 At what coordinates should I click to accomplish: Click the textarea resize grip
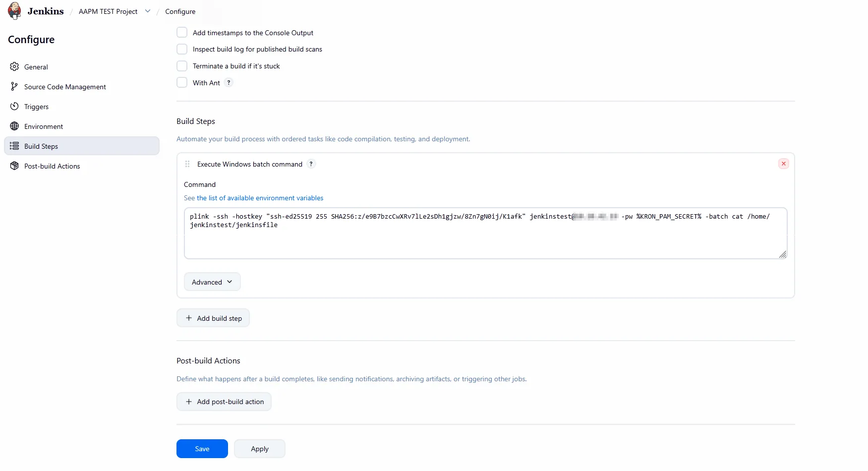[x=782, y=254]
